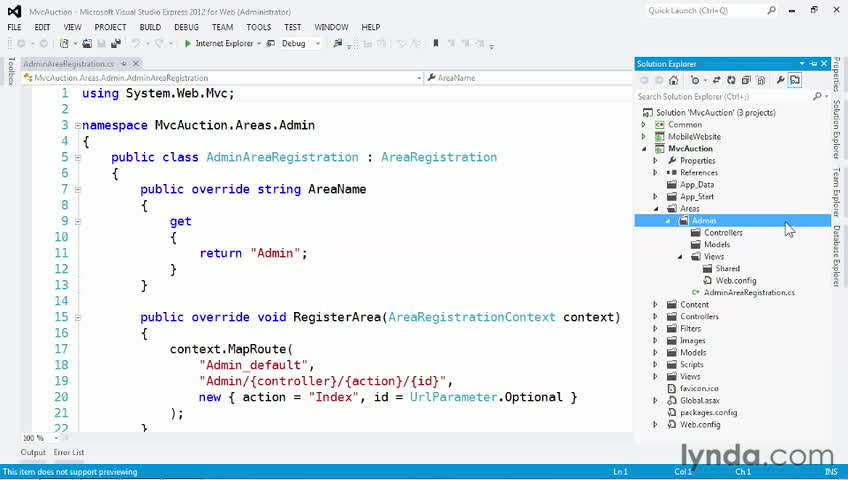Collapse the namespace outlining at line 3
Image resolution: width=848 pixels, height=480 pixels.
pyautogui.click(x=77, y=125)
